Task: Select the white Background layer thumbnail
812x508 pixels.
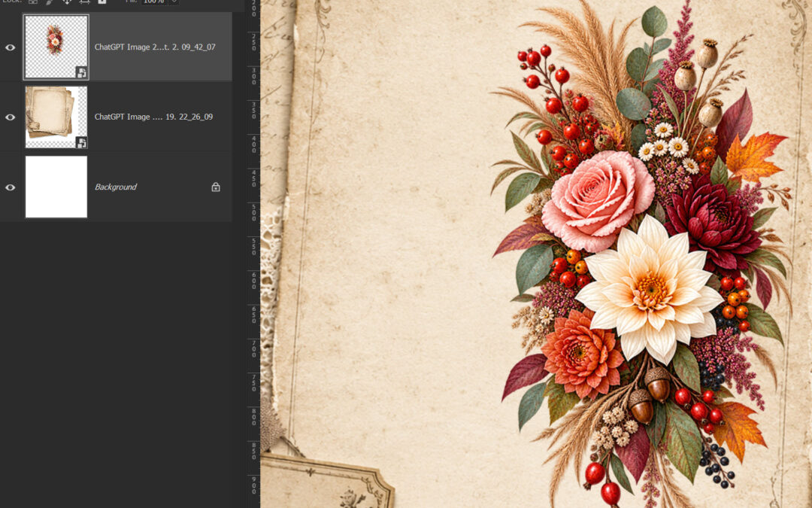Action: [x=56, y=187]
